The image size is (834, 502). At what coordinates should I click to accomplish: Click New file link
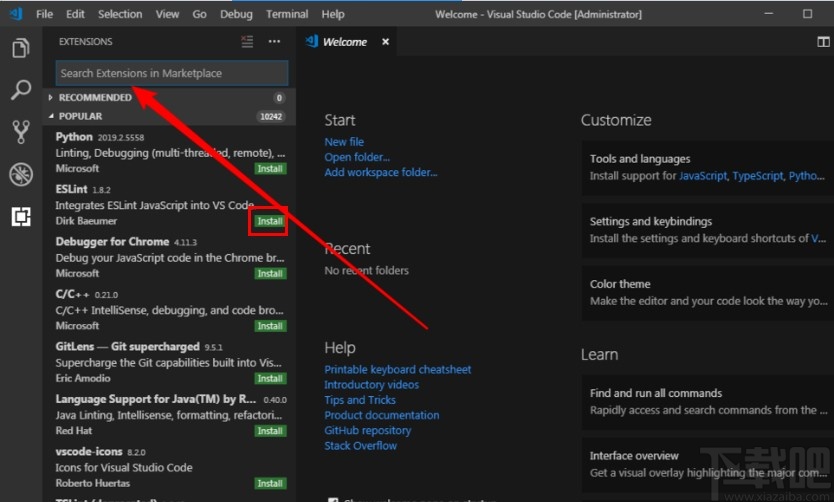click(344, 142)
